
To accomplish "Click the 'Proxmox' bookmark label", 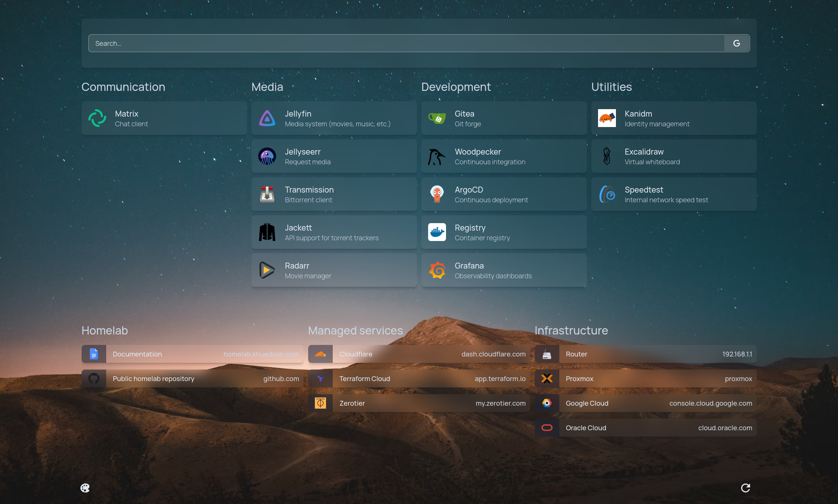I will [579, 378].
